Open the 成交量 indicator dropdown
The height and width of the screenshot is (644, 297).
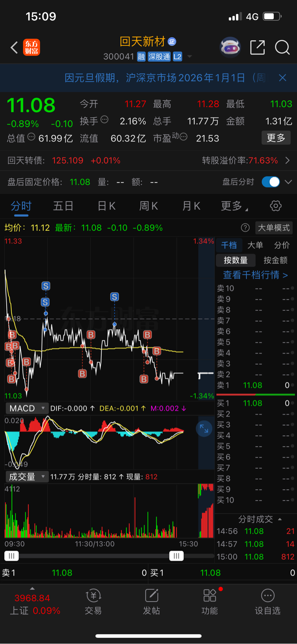[27, 477]
